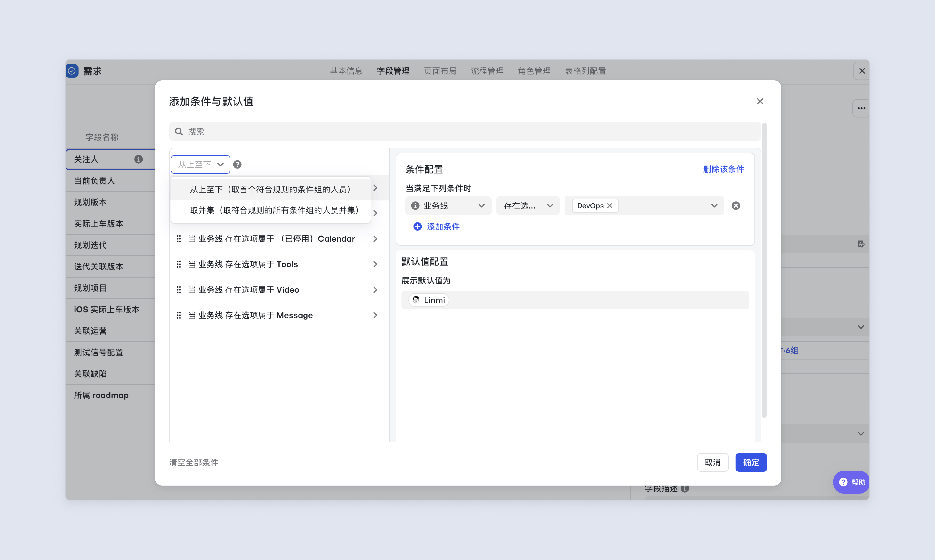Expand the lower collapsed section chevron at right
This screenshot has width=935, height=560.
pos(861,434)
